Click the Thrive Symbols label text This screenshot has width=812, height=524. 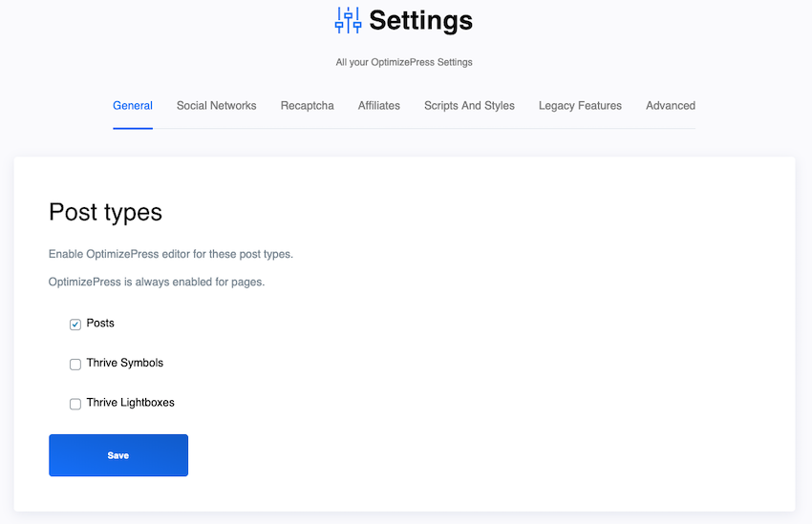click(x=125, y=363)
